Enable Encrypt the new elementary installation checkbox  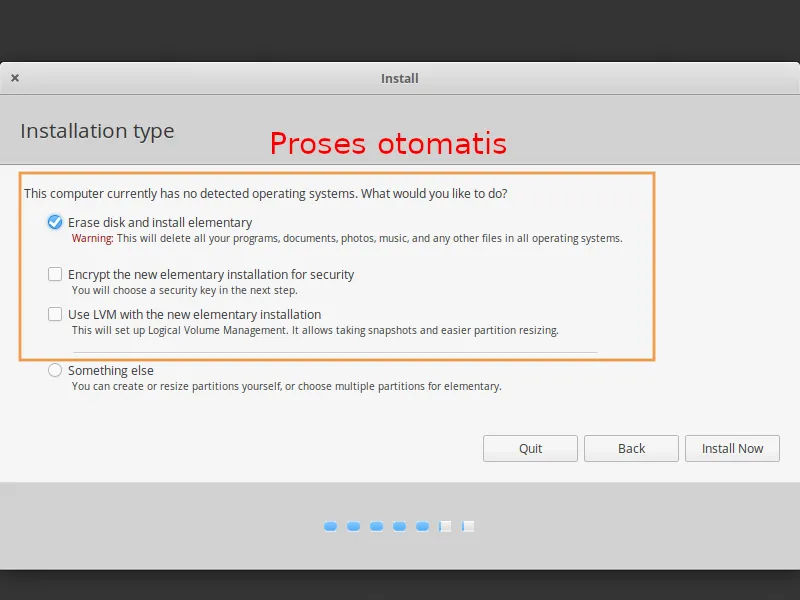pos(55,274)
